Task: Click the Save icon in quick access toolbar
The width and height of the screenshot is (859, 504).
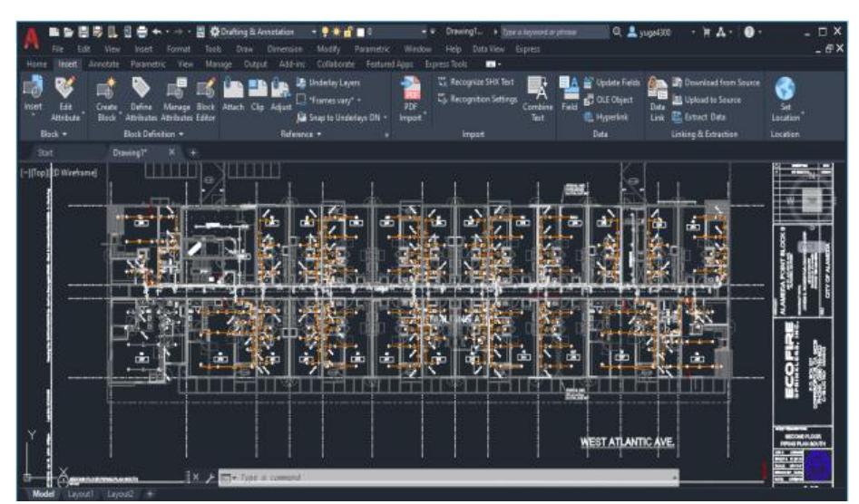Action: pyautogui.click(x=83, y=32)
